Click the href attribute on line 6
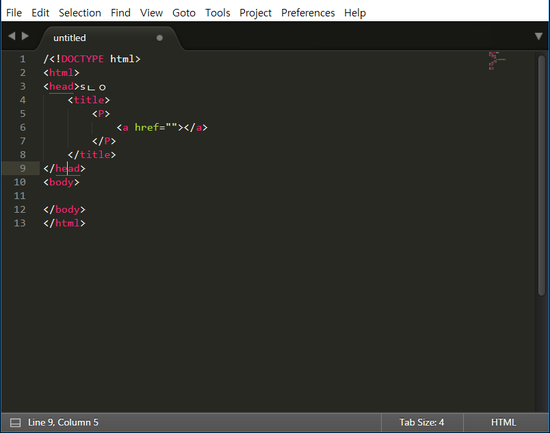The height and width of the screenshot is (433, 550). pyautogui.click(x=147, y=127)
